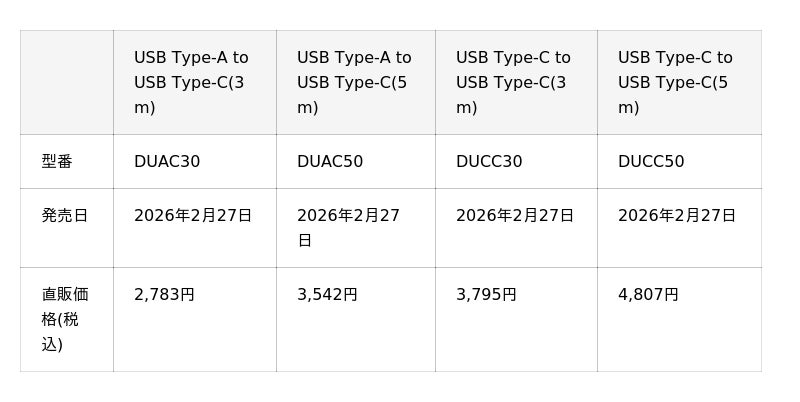
Task: Select the release date under DUCC30
Action: (515, 216)
